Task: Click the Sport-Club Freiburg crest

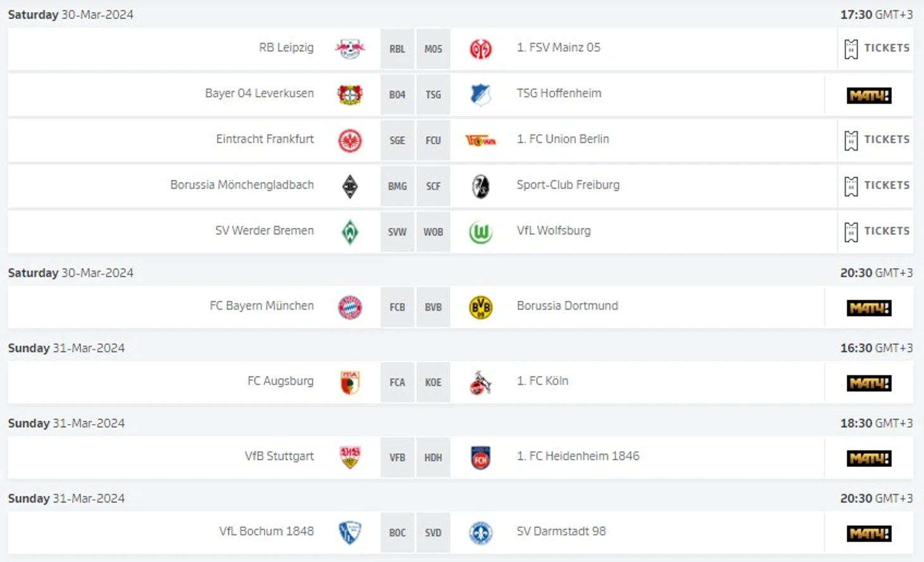Action: click(481, 186)
